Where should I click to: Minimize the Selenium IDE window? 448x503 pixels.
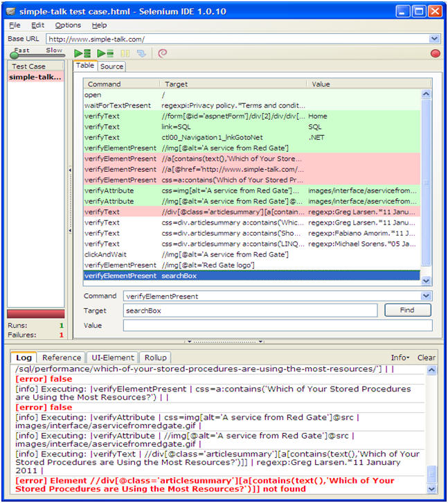tap(403, 12)
